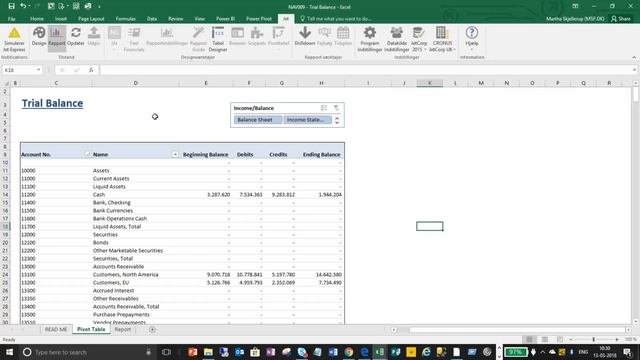Open Chrome from the taskbar
The image size is (640, 360).
click(x=349, y=352)
